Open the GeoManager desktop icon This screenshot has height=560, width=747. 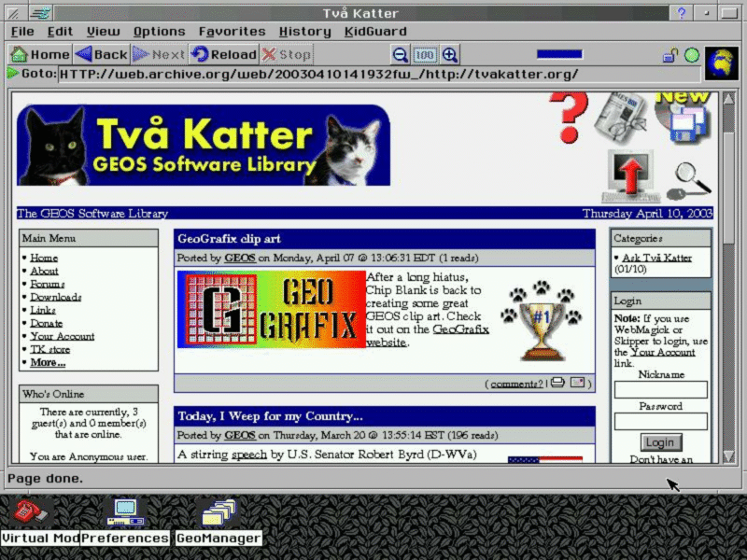[218, 523]
